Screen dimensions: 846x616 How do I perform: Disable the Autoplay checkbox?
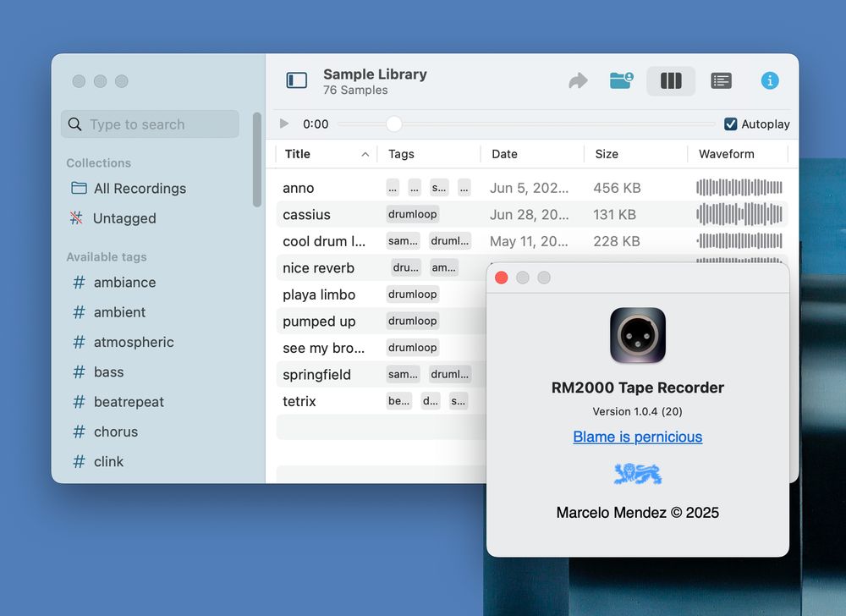click(731, 124)
